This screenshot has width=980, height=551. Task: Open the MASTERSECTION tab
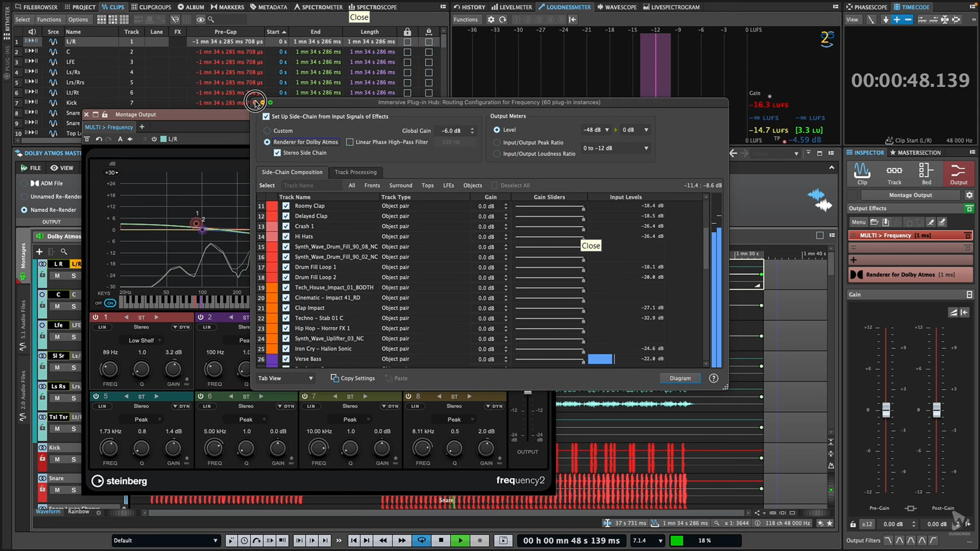coord(916,152)
